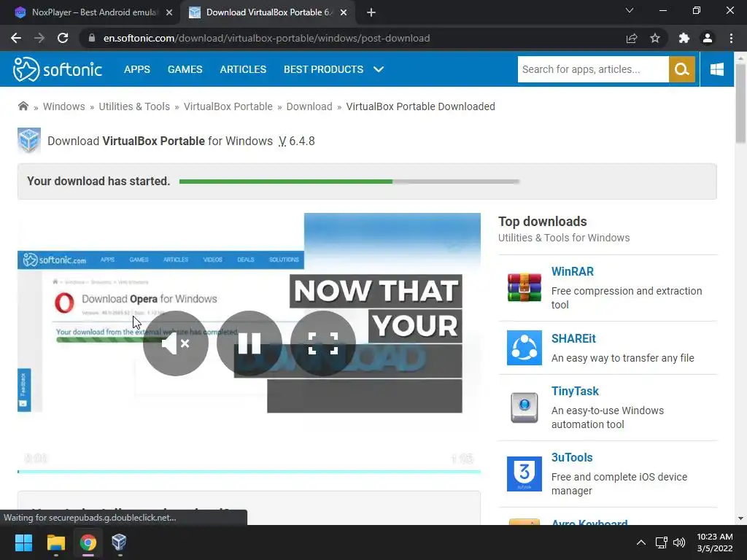Open Windows breadcrumb link

click(64, 106)
